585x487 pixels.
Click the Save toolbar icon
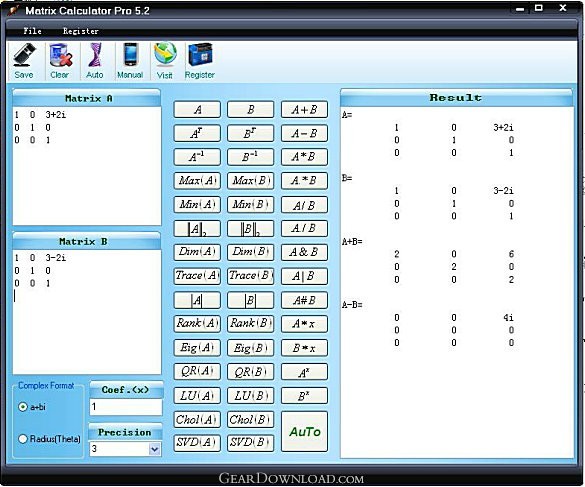24,60
